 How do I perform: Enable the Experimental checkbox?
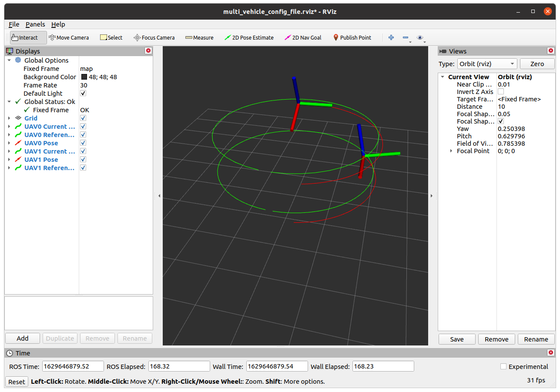tap(503, 366)
